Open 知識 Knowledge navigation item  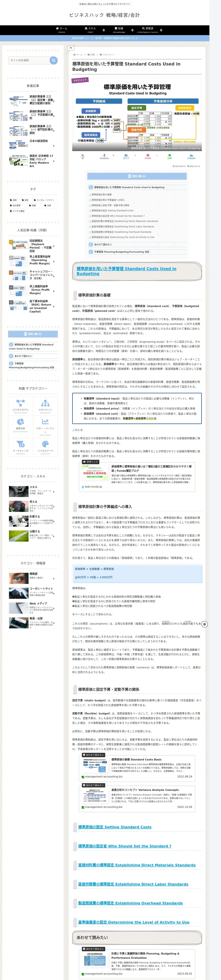point(119,30)
